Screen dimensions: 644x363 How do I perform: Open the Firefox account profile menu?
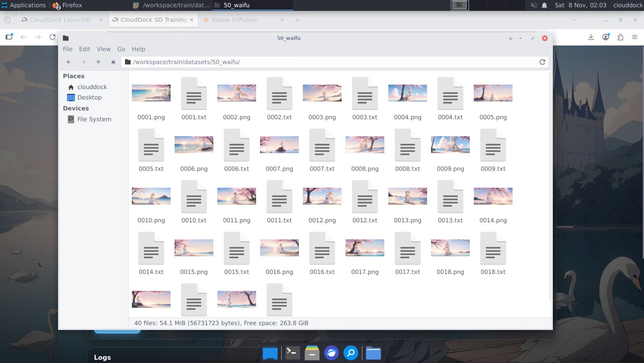pos(606,37)
